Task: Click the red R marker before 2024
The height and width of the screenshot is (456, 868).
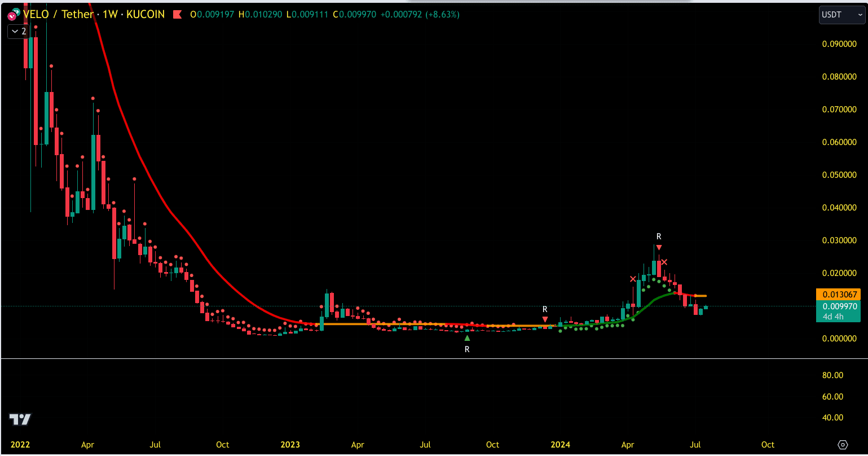Action: 545,319
